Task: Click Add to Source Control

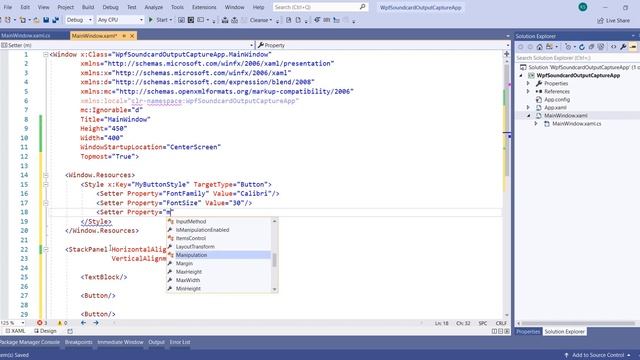Action: point(598,355)
